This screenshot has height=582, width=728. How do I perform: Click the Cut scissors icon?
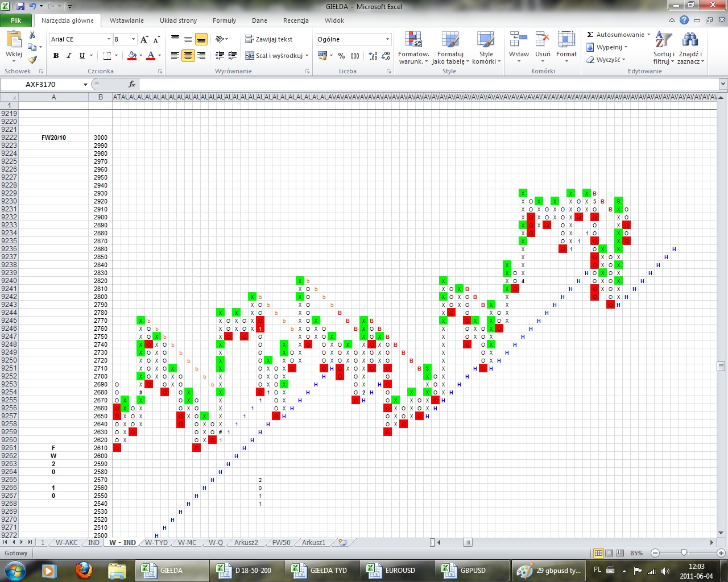coord(32,35)
